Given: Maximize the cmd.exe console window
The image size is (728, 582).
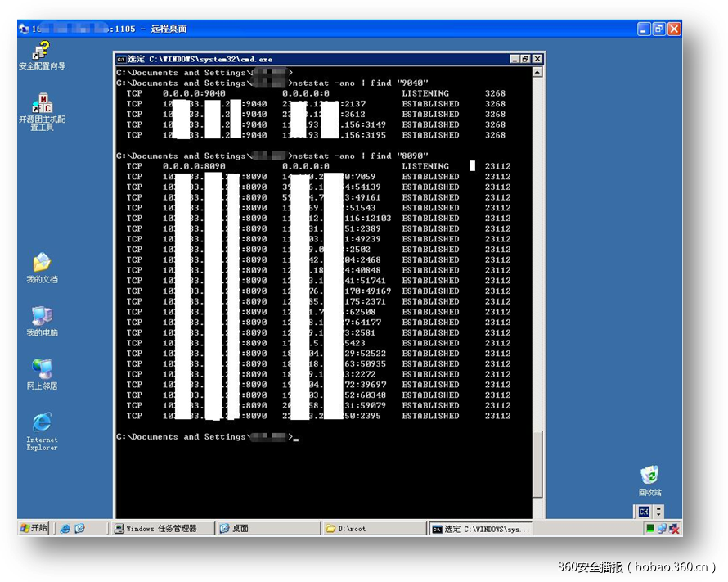Looking at the screenshot, I should point(525,59).
